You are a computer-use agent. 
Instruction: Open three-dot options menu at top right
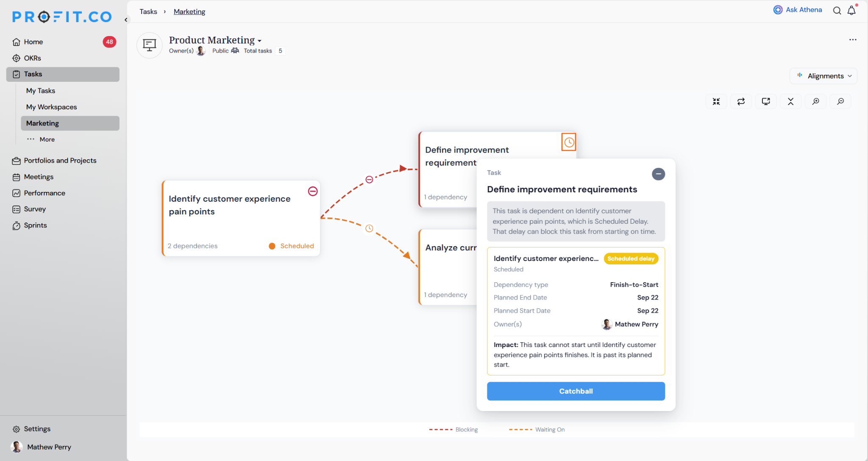pyautogui.click(x=853, y=39)
